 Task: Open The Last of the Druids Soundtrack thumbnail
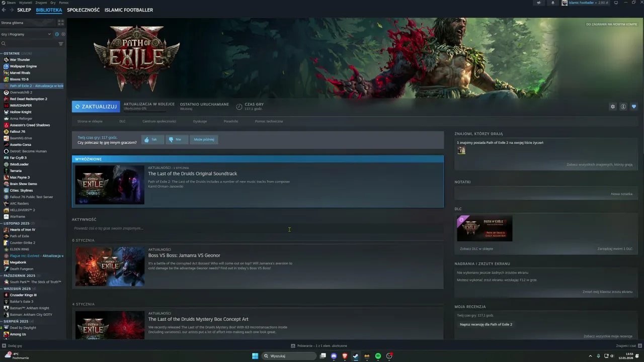point(110,185)
